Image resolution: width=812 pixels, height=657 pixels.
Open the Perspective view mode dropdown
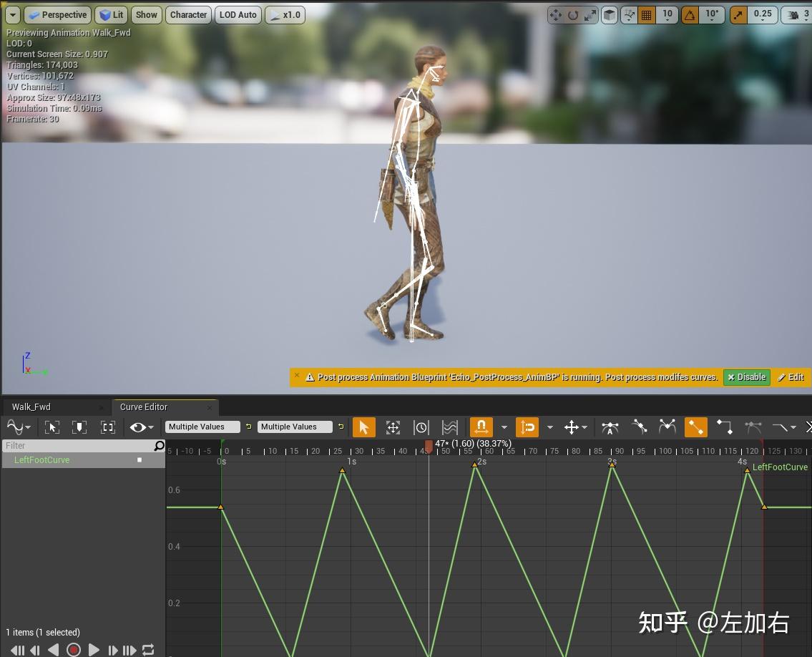(57, 14)
